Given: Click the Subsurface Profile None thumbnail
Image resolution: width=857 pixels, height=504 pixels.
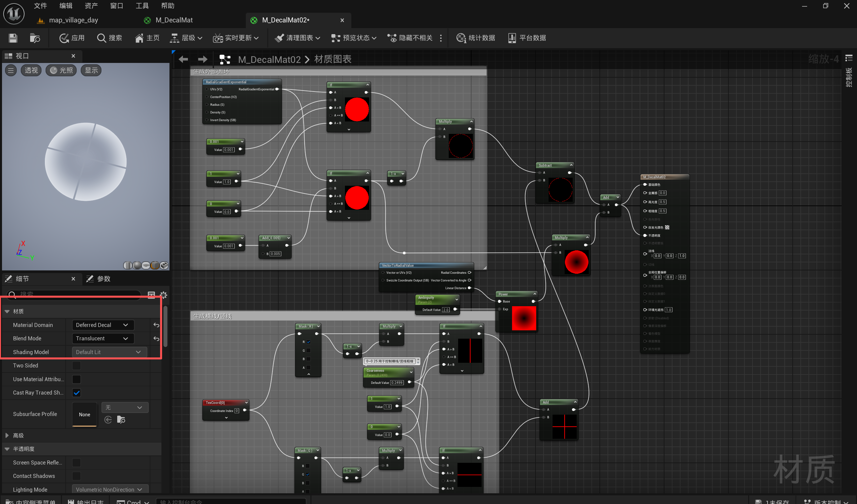Looking at the screenshot, I should point(84,415).
